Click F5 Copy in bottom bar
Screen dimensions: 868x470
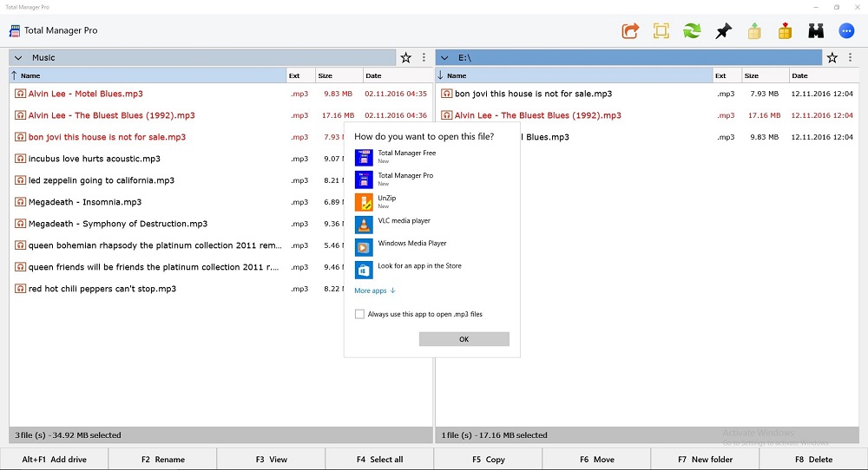(x=488, y=460)
